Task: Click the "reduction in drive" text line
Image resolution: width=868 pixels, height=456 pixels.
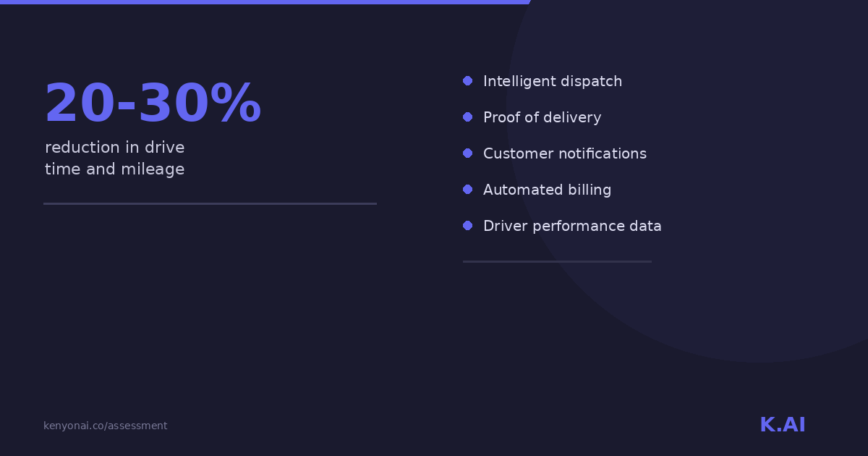Action: click(x=114, y=148)
